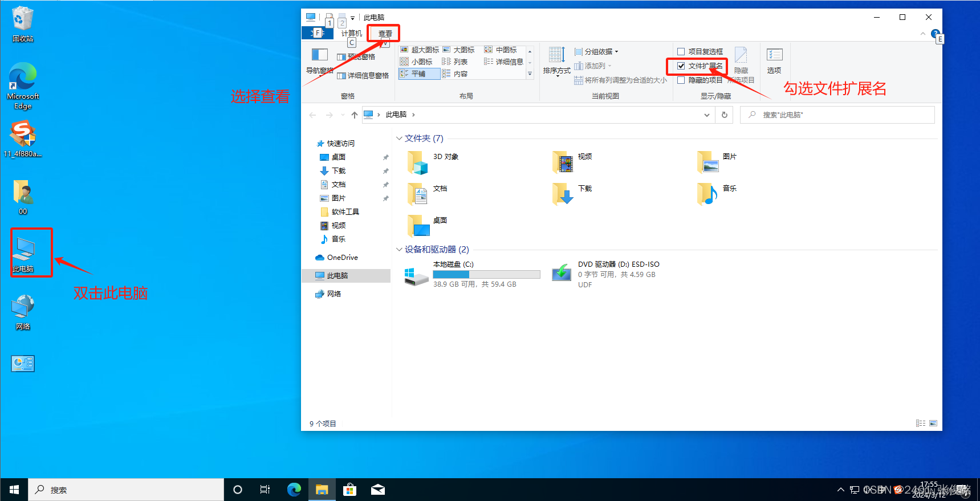Collapse the 文件夹 (7) group
Image resolution: width=980 pixels, height=501 pixels.
coord(399,139)
